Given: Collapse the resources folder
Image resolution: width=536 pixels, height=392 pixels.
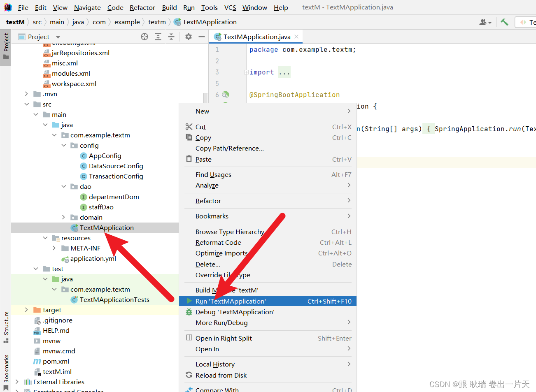Looking at the screenshot, I should (x=45, y=238).
